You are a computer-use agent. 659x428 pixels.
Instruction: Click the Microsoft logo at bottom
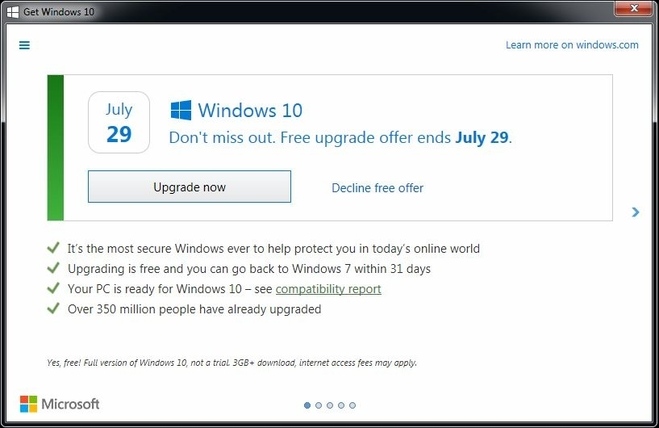[60, 404]
